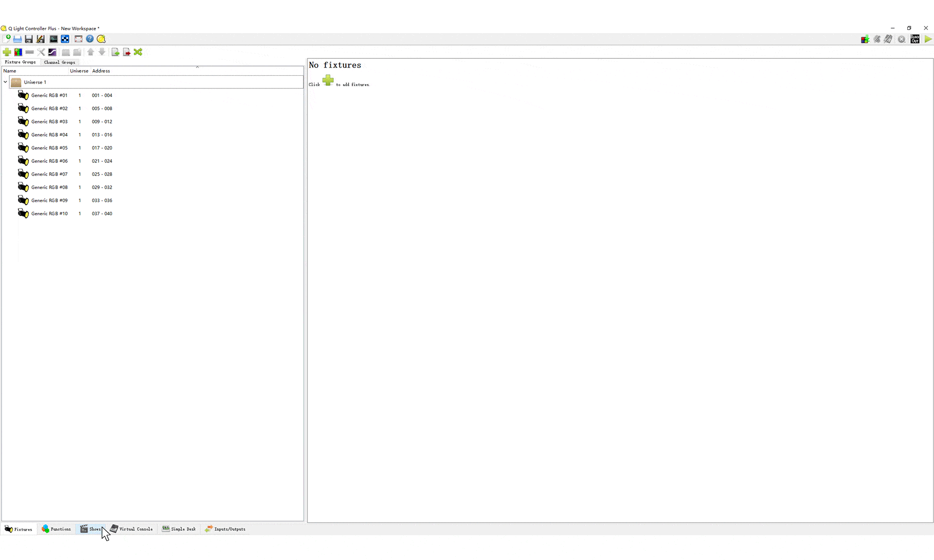This screenshot has width=934, height=560.
Task: Toggle Operate mode with green play icon
Action: point(928,39)
